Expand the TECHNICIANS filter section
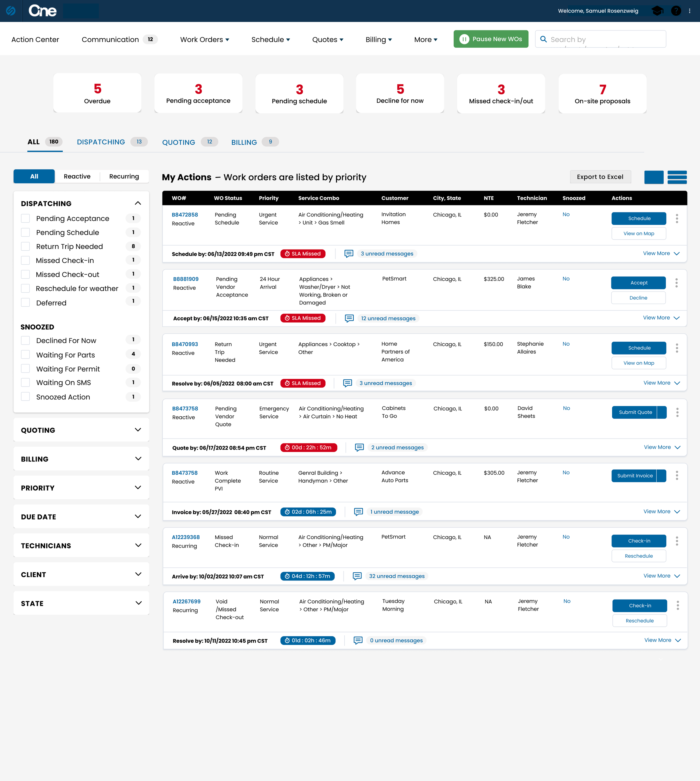Viewport: 700px width, 781px height. coord(138,545)
